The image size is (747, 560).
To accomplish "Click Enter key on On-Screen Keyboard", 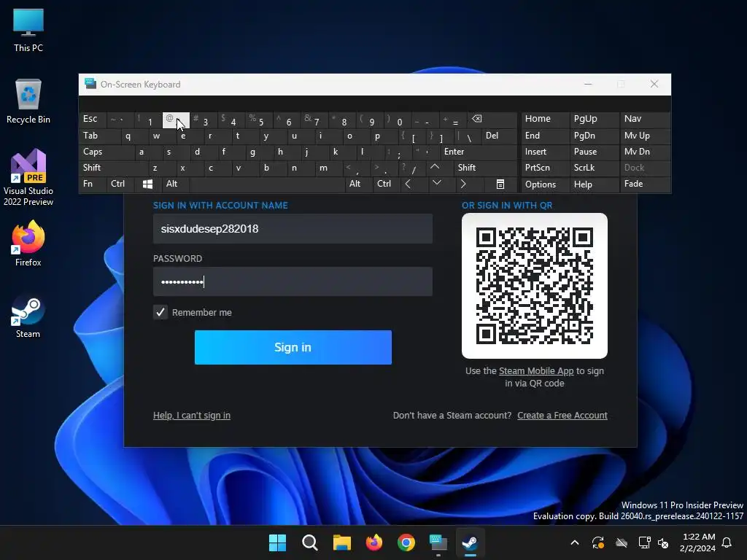I will click(x=479, y=152).
